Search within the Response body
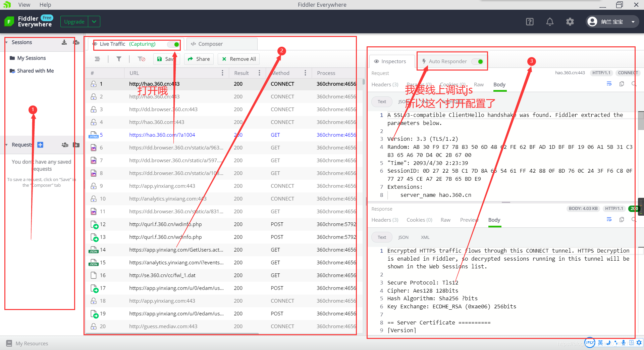Screen dimensions: 644x350 (634, 219)
